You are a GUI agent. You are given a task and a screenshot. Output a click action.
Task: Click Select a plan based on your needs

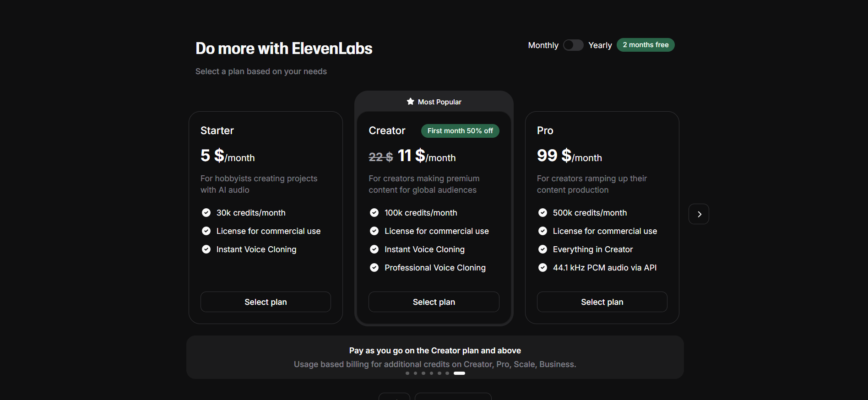[261, 71]
